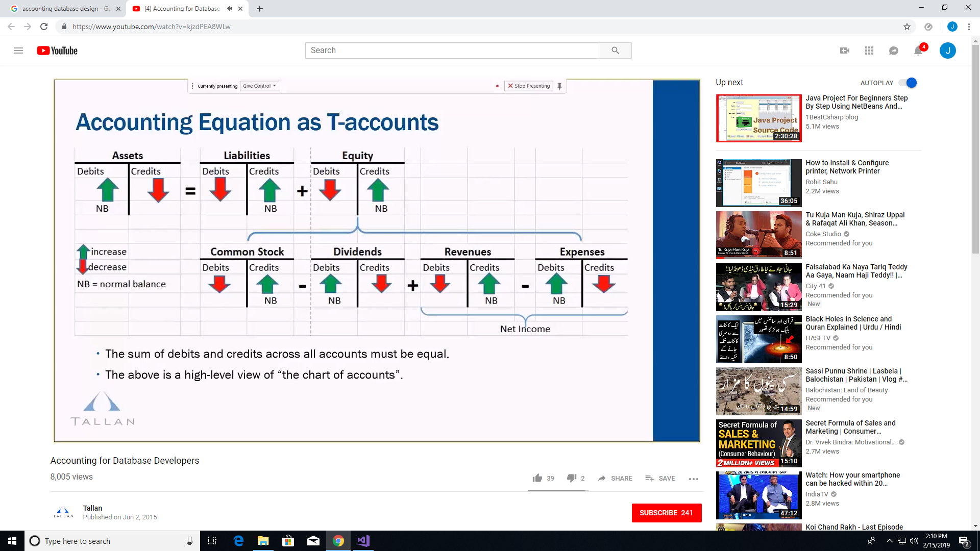Dislike the video with thumbs down

point(572,478)
